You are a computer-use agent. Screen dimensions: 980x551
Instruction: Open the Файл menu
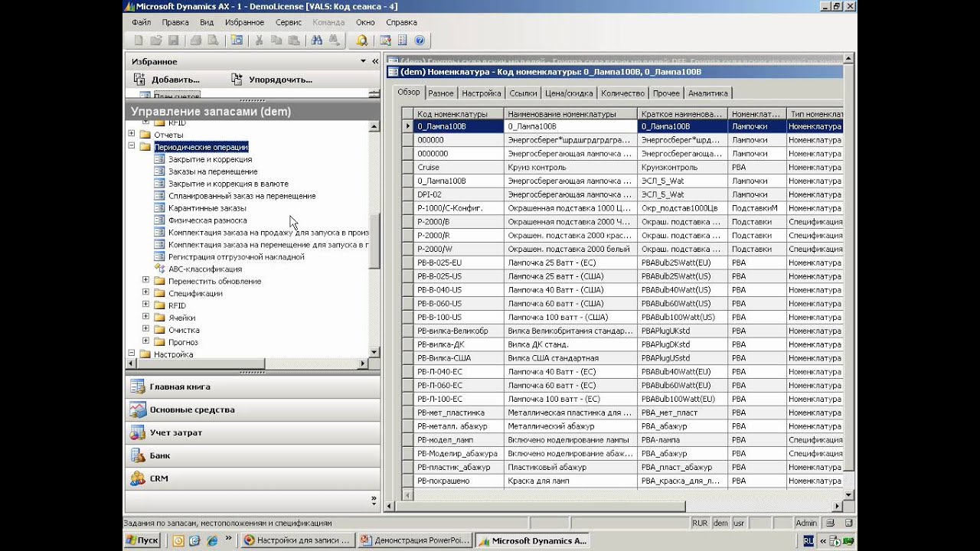pyautogui.click(x=141, y=22)
